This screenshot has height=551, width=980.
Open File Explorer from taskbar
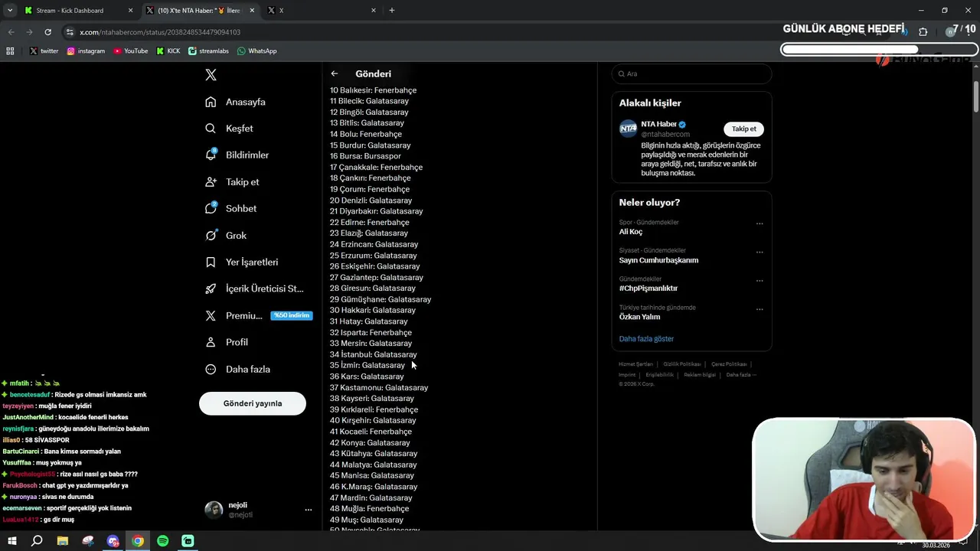point(63,541)
